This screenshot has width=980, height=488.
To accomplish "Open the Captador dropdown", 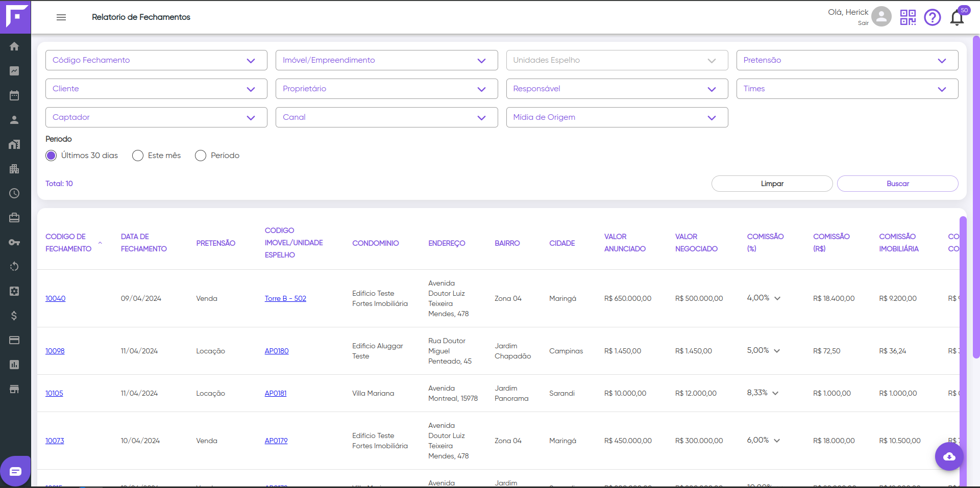I will (156, 117).
